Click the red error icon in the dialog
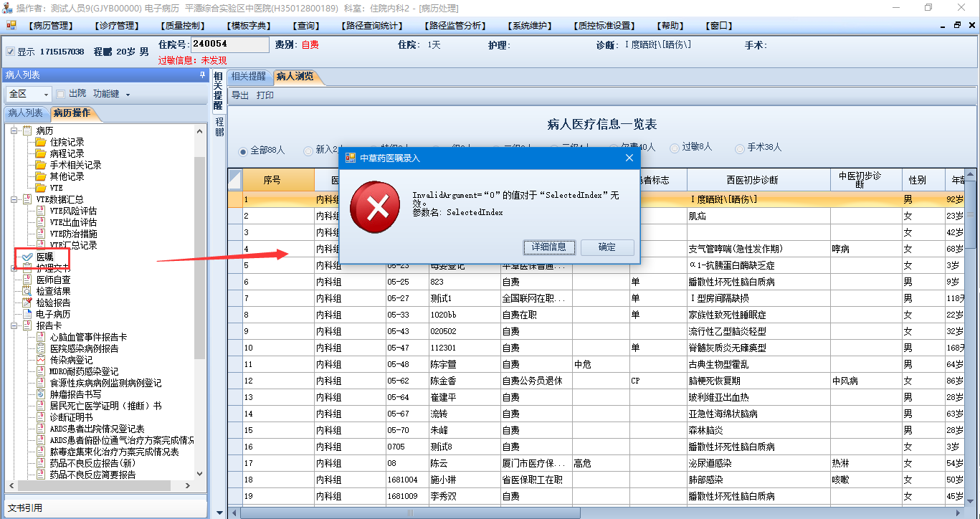980x519 pixels. (375, 208)
